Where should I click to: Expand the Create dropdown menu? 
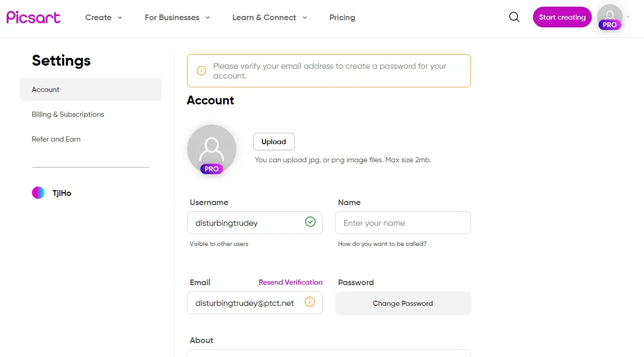104,17
